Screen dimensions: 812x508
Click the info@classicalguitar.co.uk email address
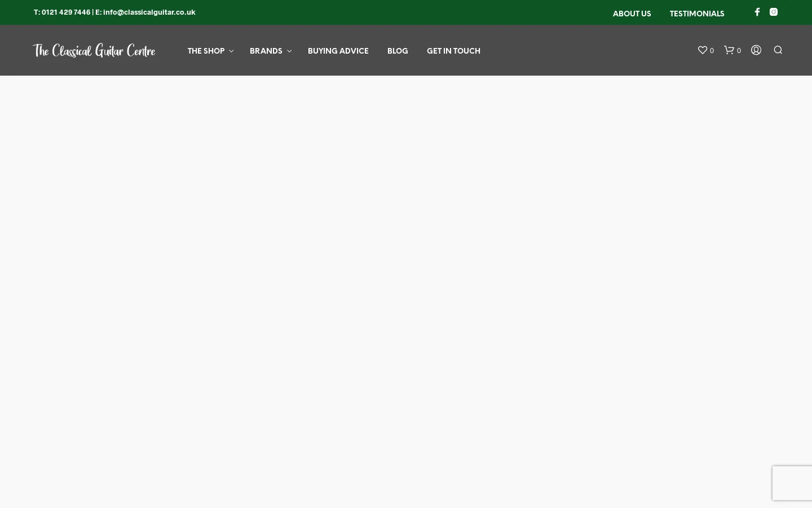[x=149, y=12]
